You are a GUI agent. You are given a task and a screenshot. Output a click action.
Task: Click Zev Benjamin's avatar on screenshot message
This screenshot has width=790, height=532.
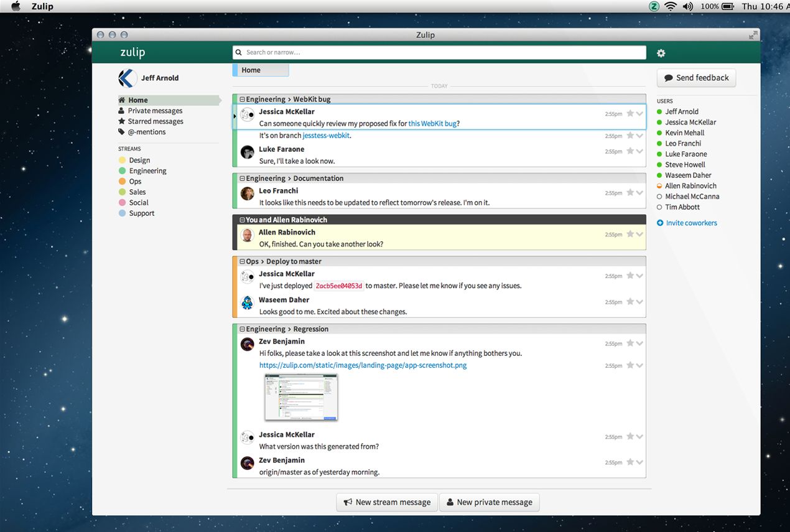(x=248, y=344)
